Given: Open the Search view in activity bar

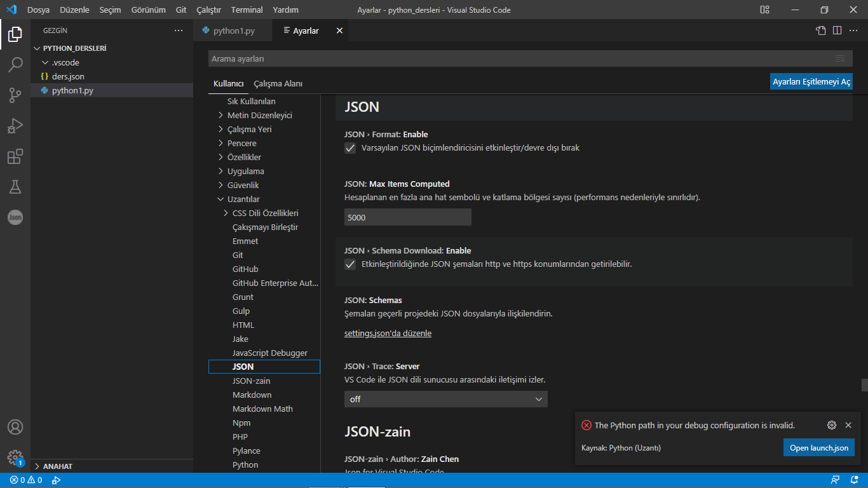Looking at the screenshot, I should (15, 65).
